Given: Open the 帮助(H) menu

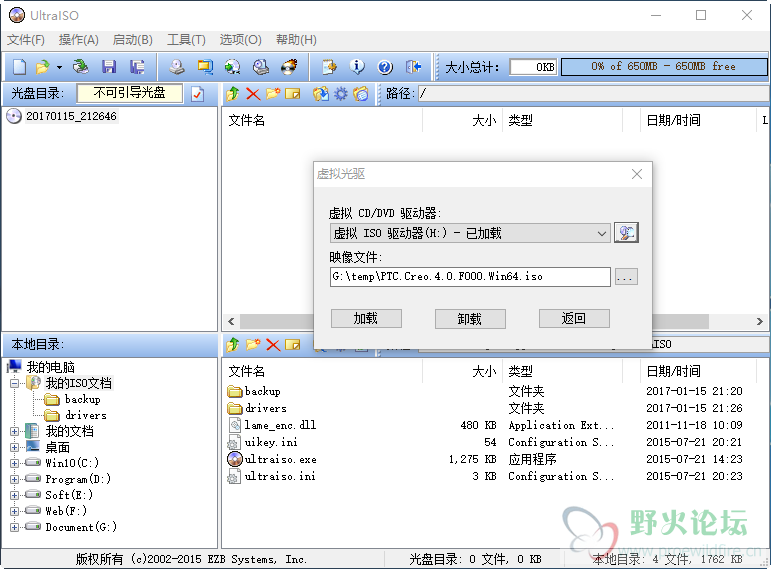Looking at the screenshot, I should 296,40.
